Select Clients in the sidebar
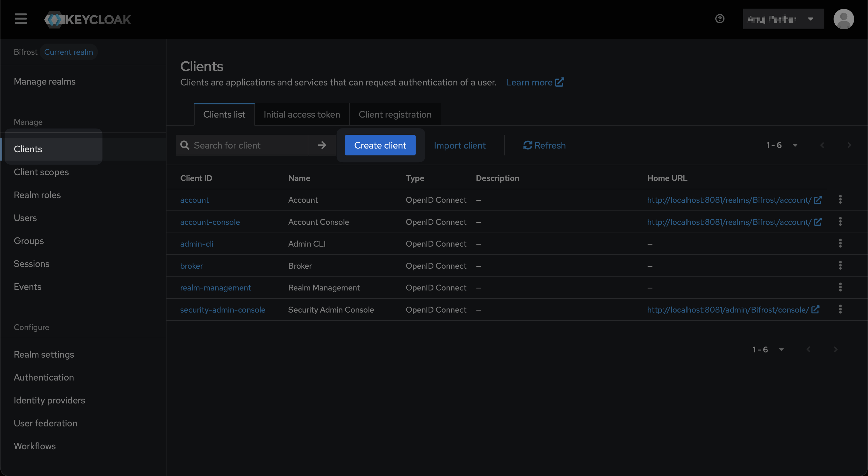Screen dimensions: 868x476 [x=28, y=149]
